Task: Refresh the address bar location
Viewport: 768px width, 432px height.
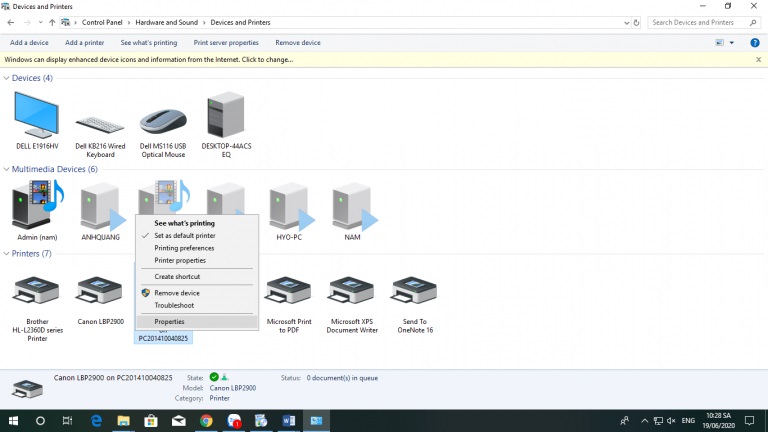Action: tap(636, 23)
